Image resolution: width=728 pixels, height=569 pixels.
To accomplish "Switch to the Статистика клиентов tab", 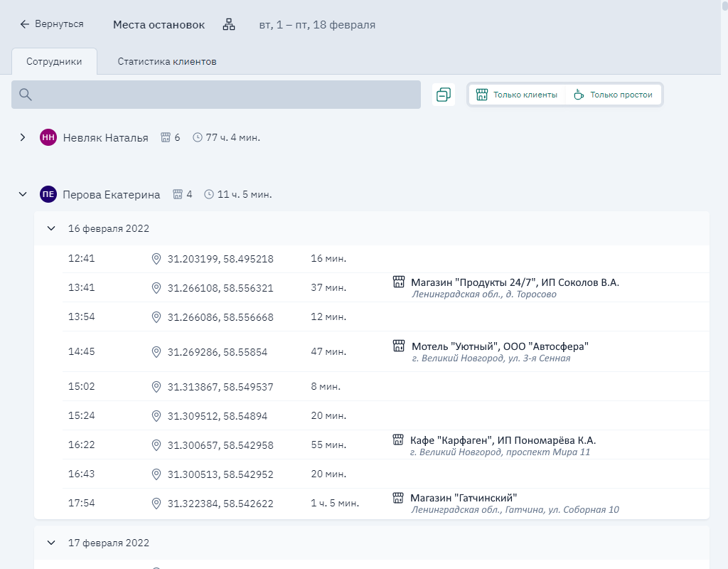I will (x=167, y=62).
